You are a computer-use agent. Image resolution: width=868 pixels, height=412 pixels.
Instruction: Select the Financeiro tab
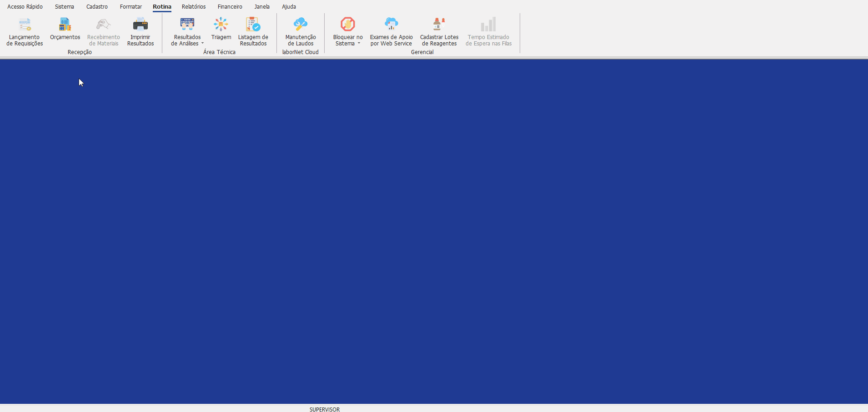[x=230, y=7]
